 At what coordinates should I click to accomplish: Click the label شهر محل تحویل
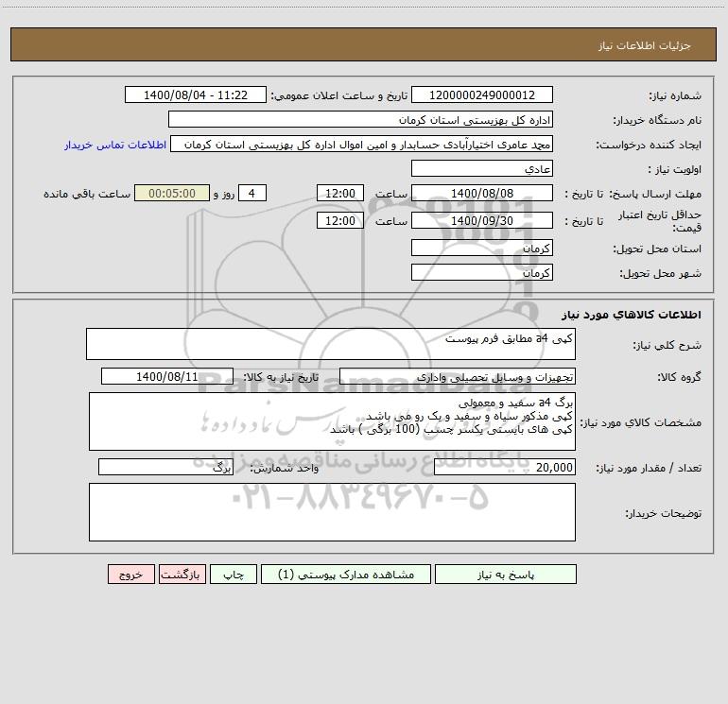pyautogui.click(x=661, y=274)
